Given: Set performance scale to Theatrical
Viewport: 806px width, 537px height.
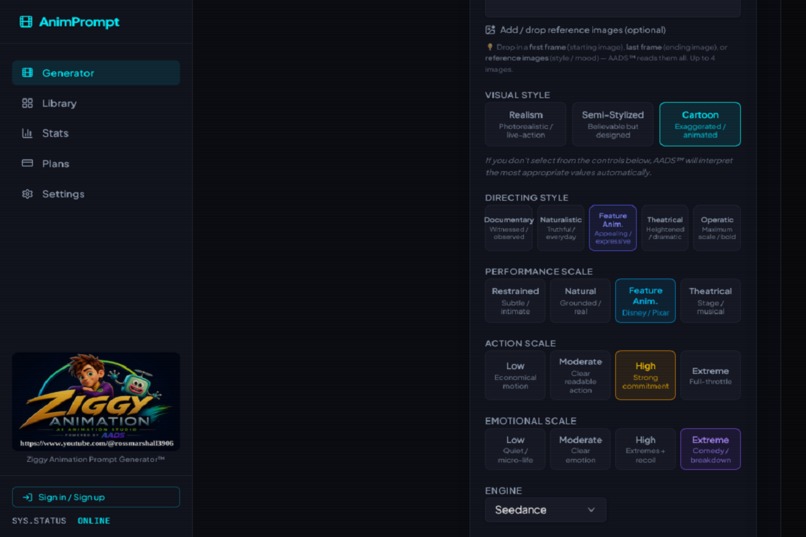Looking at the screenshot, I should pos(710,301).
